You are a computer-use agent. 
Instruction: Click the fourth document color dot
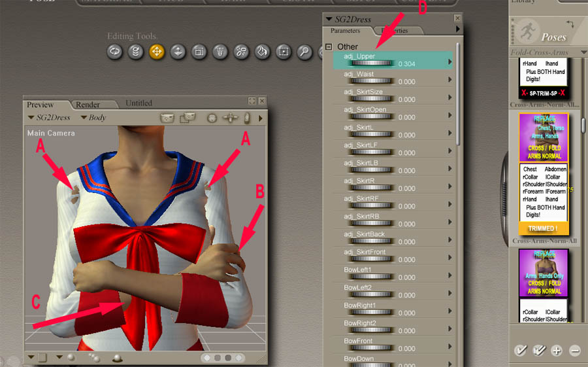238,358
